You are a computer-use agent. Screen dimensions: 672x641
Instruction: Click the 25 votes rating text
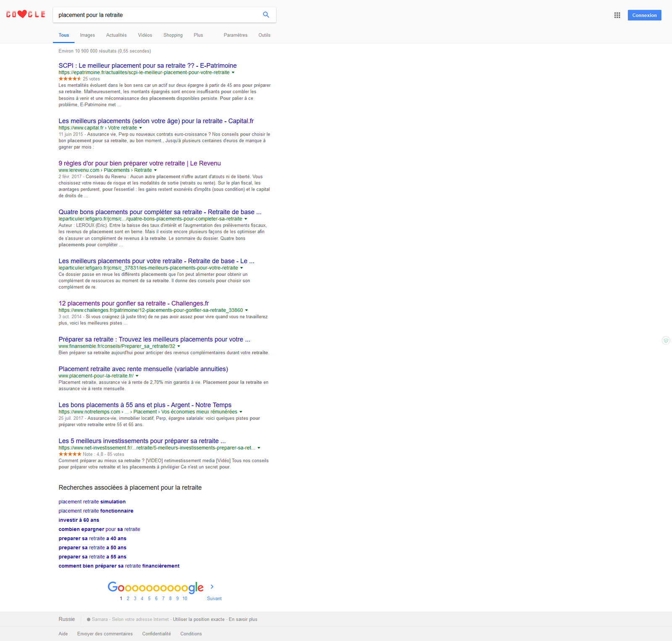coord(91,79)
